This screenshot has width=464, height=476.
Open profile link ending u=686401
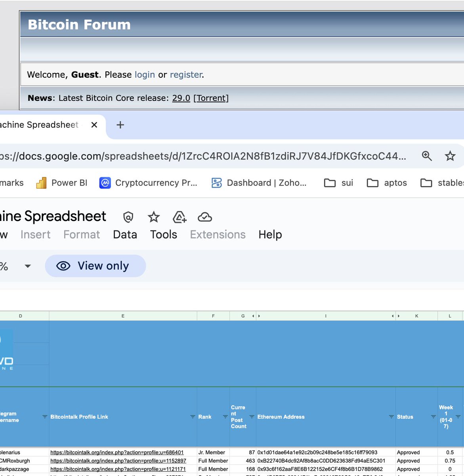pyautogui.click(x=117, y=453)
